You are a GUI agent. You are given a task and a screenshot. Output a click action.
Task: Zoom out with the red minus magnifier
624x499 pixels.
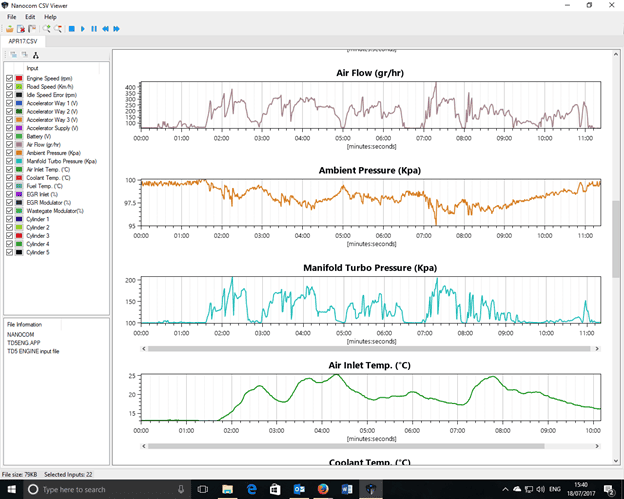click(58, 29)
